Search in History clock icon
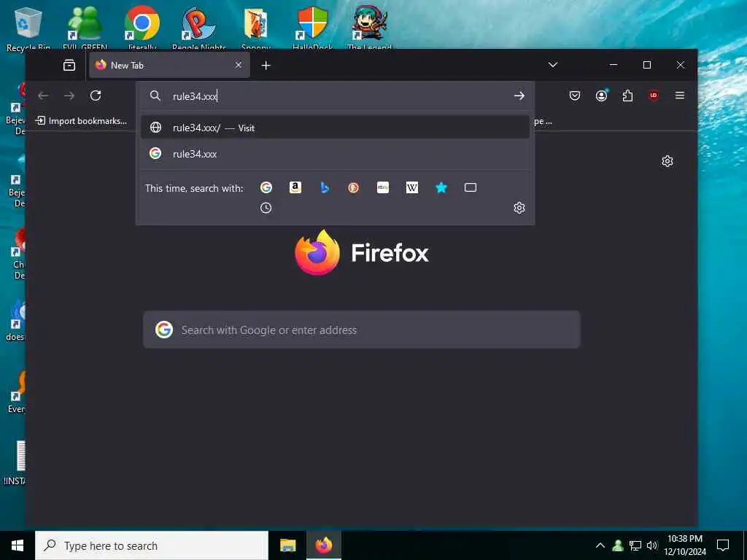The image size is (747, 560). coord(266,208)
